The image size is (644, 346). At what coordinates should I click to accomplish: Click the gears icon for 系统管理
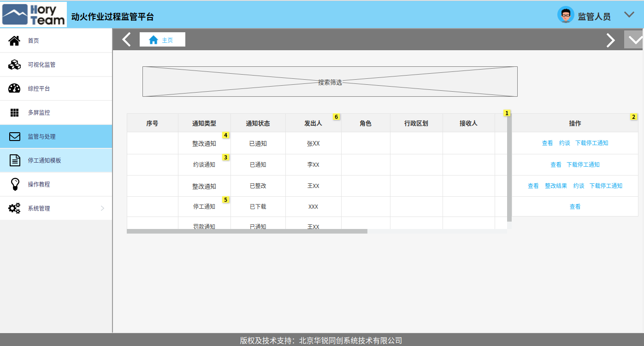(15, 208)
